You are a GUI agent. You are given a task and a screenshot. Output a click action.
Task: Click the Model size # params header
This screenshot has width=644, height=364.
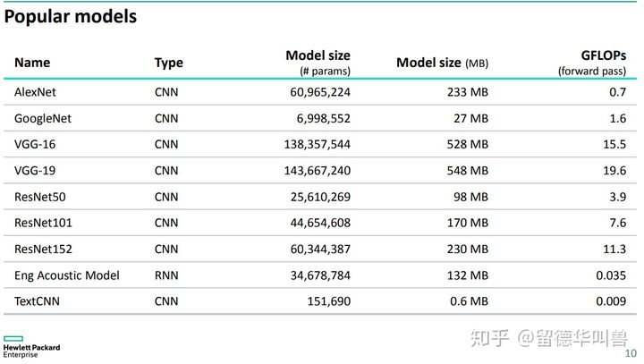tap(318, 63)
